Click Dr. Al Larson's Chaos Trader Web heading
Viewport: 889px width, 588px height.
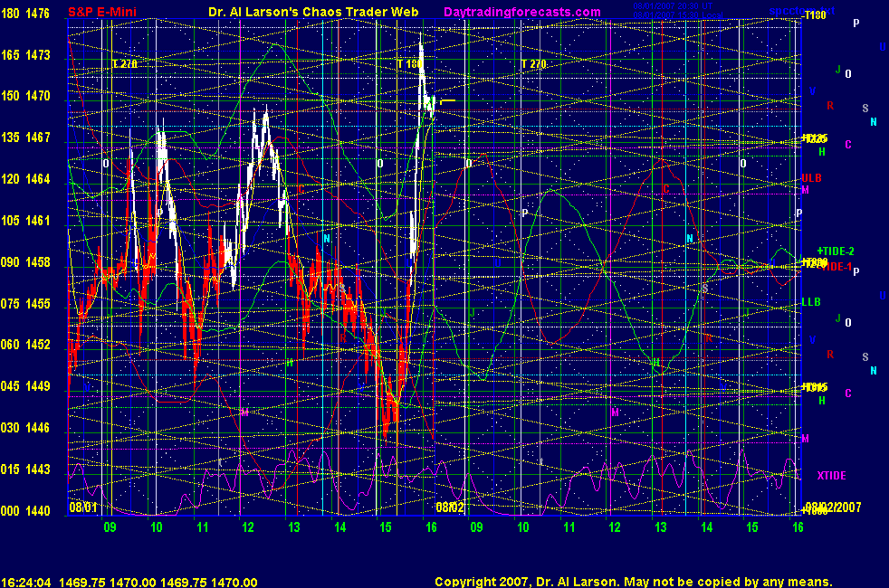[313, 12]
